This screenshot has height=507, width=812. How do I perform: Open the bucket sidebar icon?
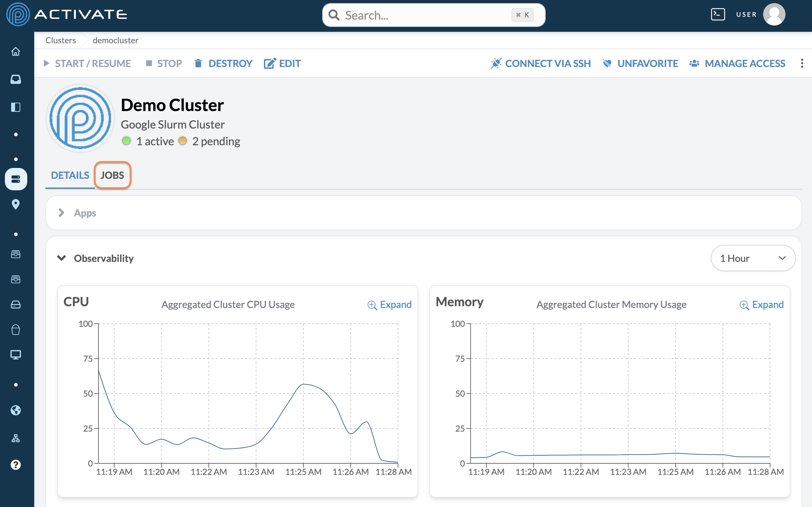pyautogui.click(x=16, y=330)
